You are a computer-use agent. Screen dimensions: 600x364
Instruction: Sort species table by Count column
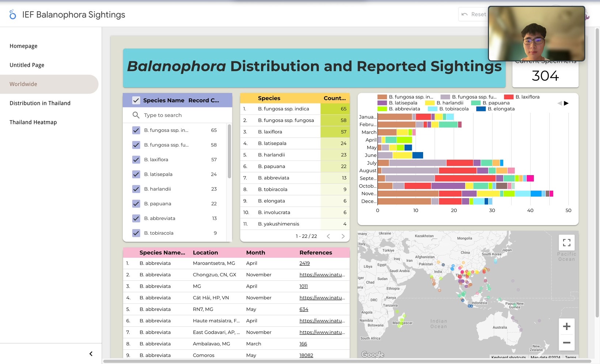click(x=334, y=98)
